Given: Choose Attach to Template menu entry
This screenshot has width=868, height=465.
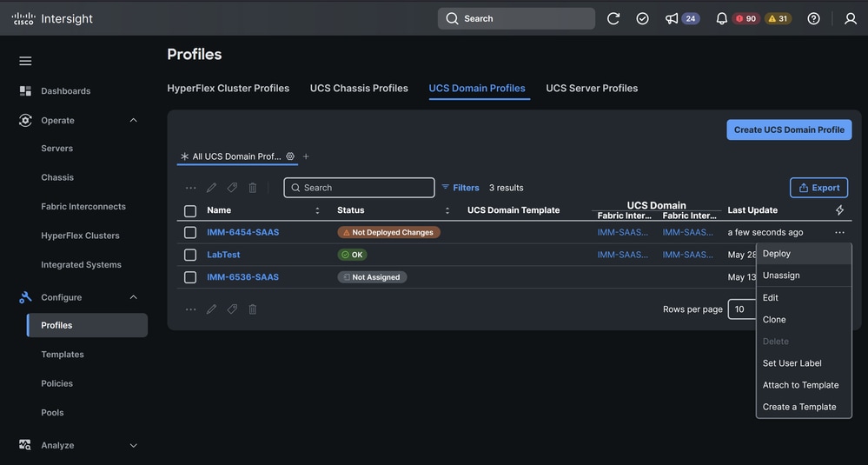Looking at the screenshot, I should point(804,385).
